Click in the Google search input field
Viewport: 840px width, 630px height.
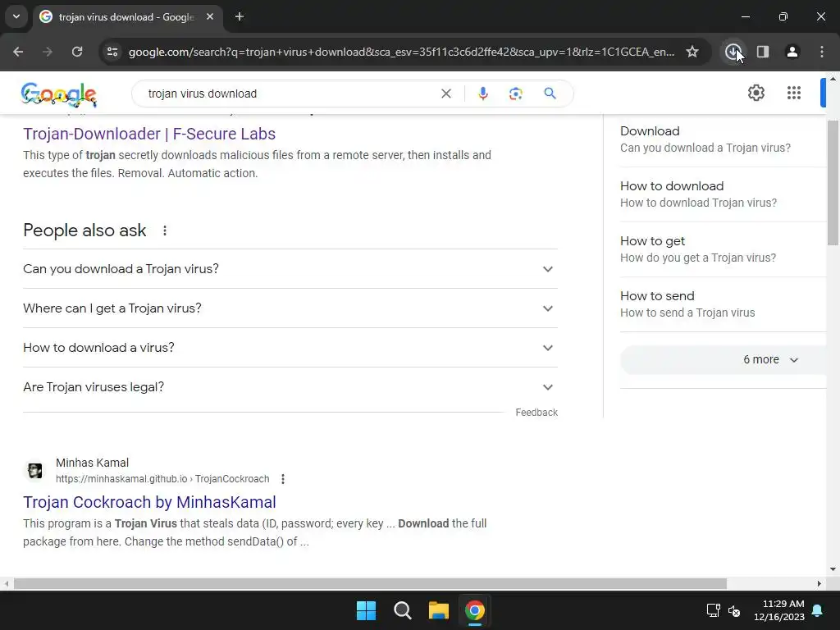tap(290, 94)
